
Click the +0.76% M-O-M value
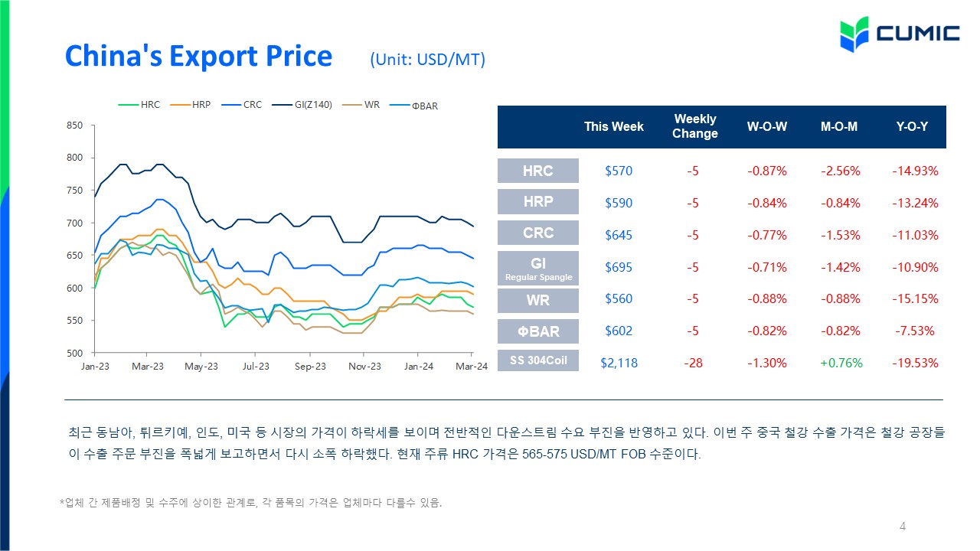coord(841,363)
